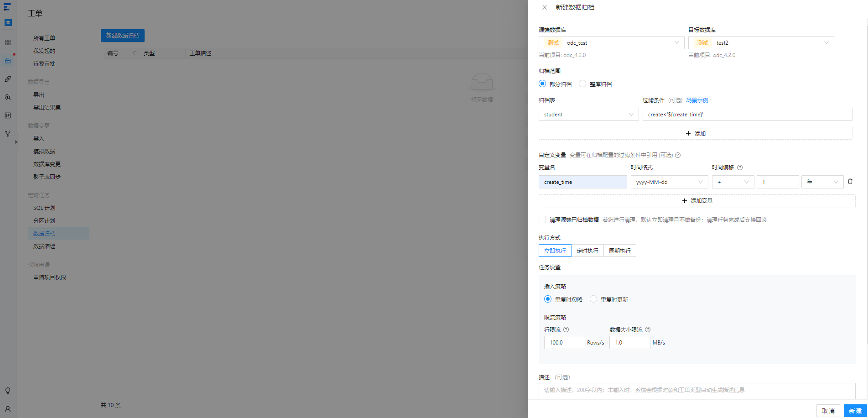Open 源端数据库 dropdown showing odc_test
868x418 pixels.
pyautogui.click(x=612, y=43)
